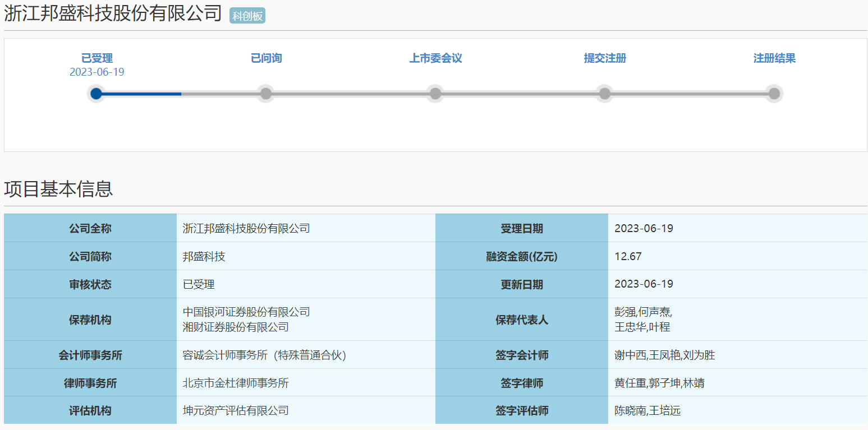Click the 融资金额(亿元) header cell
The width and height of the screenshot is (868, 430).
click(522, 256)
